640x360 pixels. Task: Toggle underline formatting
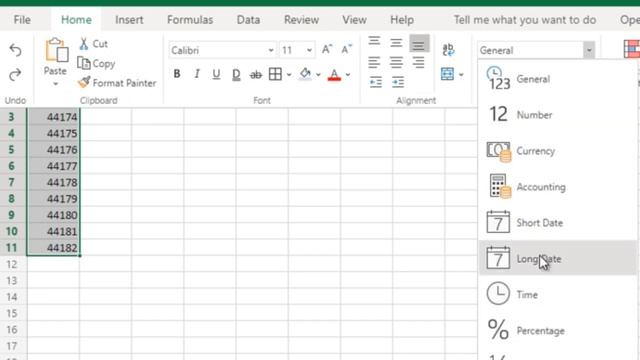coord(216,74)
